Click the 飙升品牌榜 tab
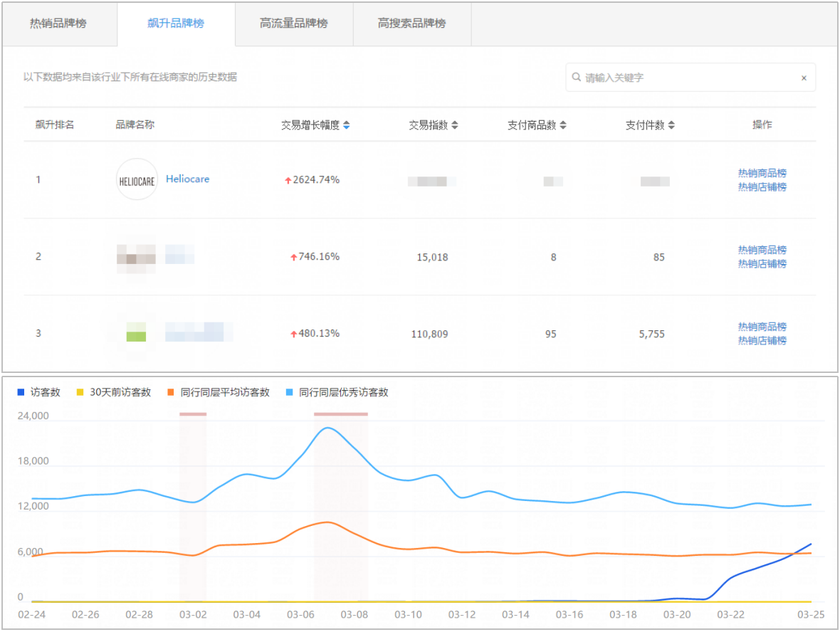The image size is (840, 632). pyautogui.click(x=175, y=23)
